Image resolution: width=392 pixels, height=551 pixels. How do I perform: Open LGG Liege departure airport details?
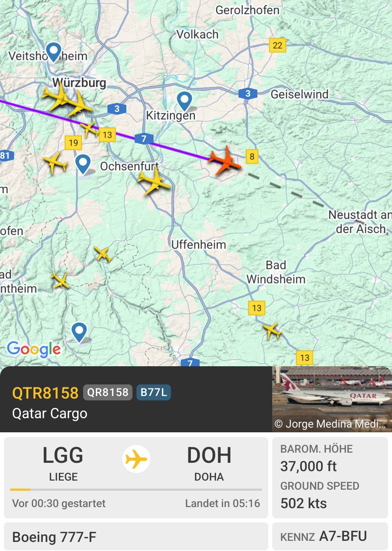pos(63,463)
